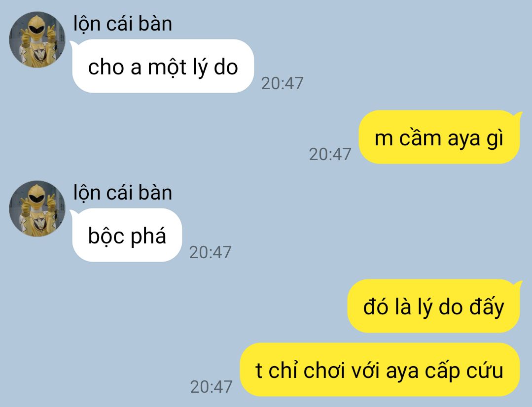Open the yellow ranger avatar beside 'cho a một lý do'
Screen dimensions: 532x407
pyautogui.click(x=37, y=40)
